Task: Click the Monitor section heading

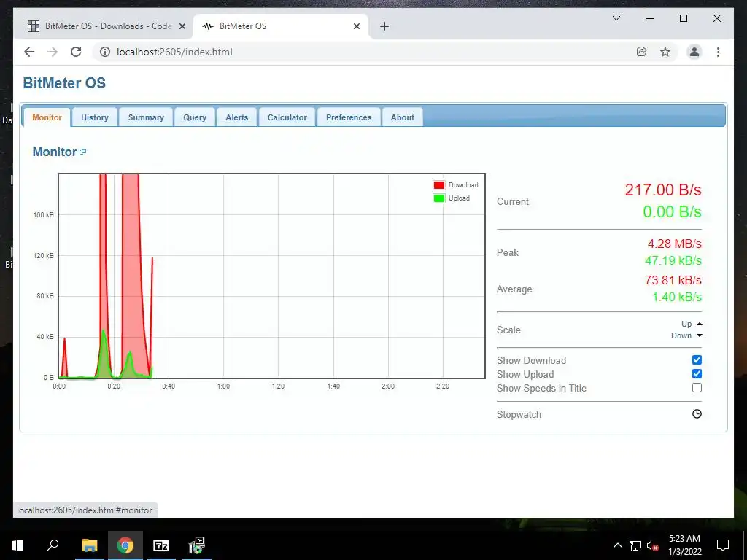Action: [x=54, y=152]
